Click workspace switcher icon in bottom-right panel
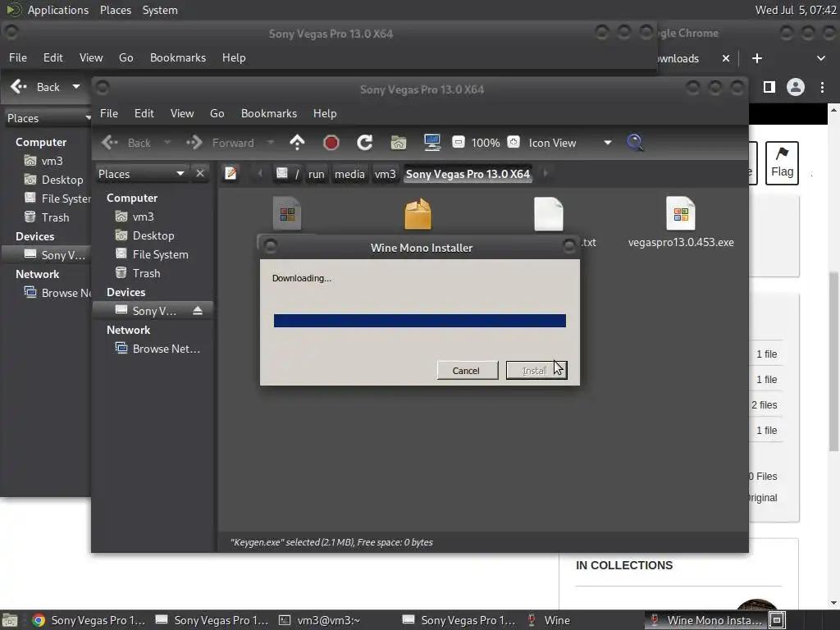The image size is (840, 630). (x=777, y=620)
